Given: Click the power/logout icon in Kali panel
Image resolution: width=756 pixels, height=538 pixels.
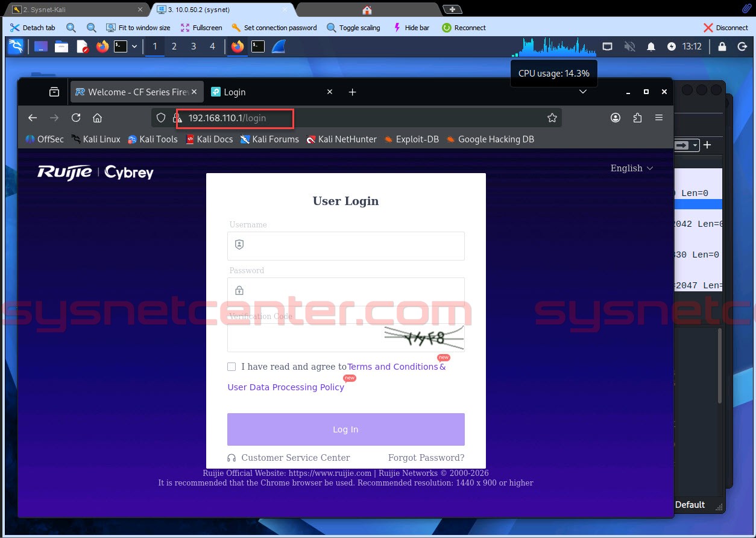Looking at the screenshot, I should (742, 46).
